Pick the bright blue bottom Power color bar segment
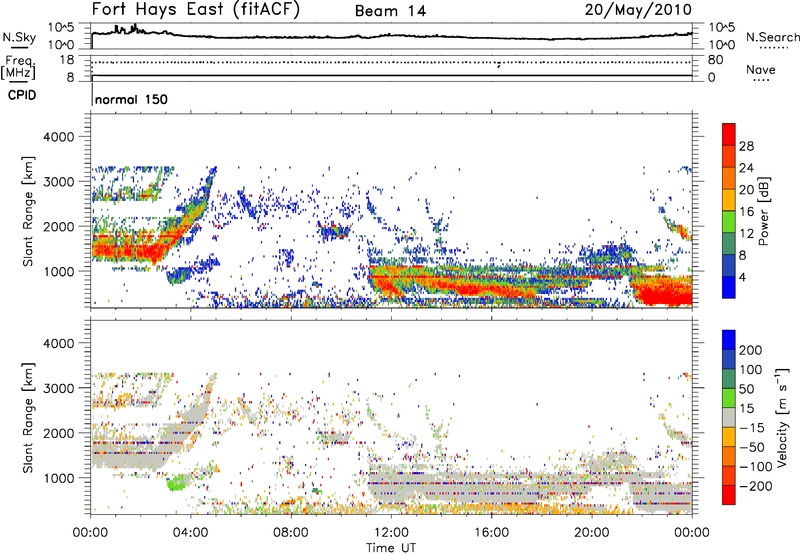This screenshot has height=554, width=800. [729, 287]
